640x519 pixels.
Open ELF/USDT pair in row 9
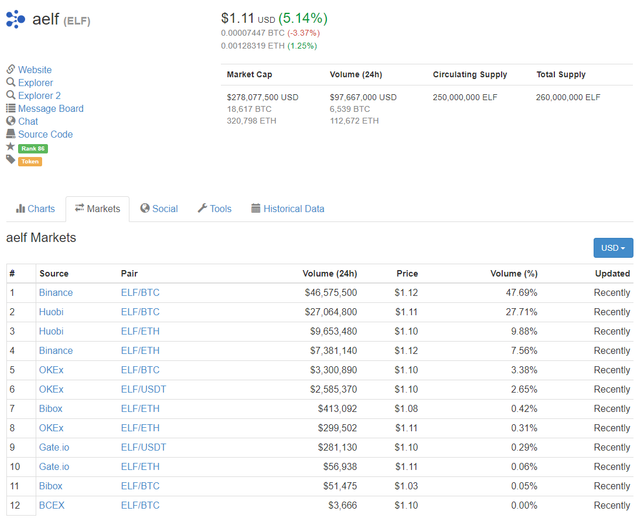[143, 447]
